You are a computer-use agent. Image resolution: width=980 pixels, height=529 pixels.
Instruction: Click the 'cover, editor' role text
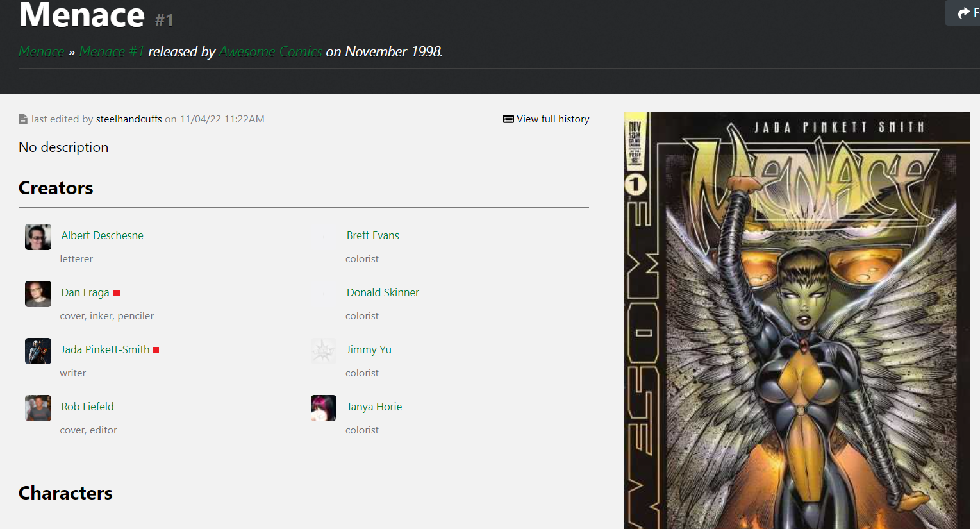(88, 430)
